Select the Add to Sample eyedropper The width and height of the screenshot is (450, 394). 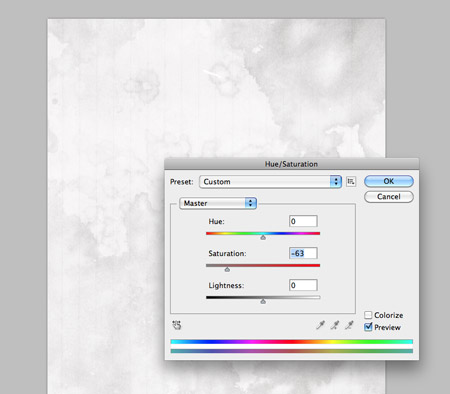335,325
